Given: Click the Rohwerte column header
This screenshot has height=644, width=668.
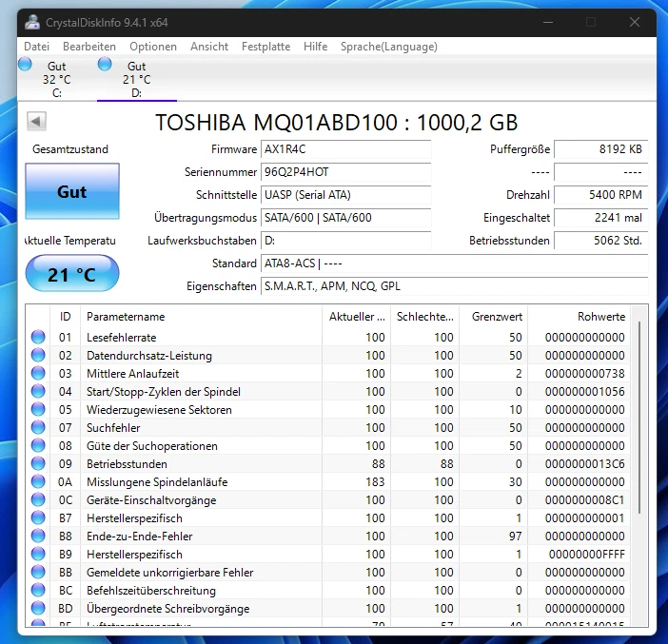Looking at the screenshot, I should click(x=580, y=317).
